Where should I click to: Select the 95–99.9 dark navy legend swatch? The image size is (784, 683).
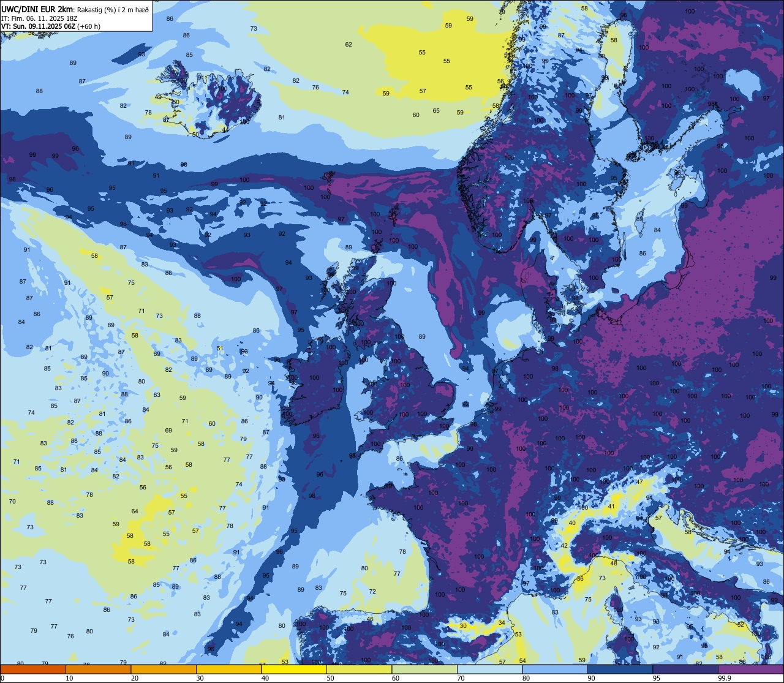pos(685,669)
